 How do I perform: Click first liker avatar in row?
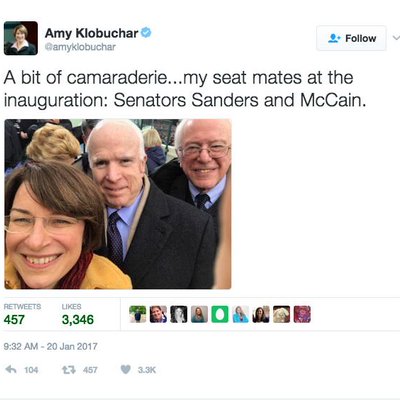tap(138, 314)
